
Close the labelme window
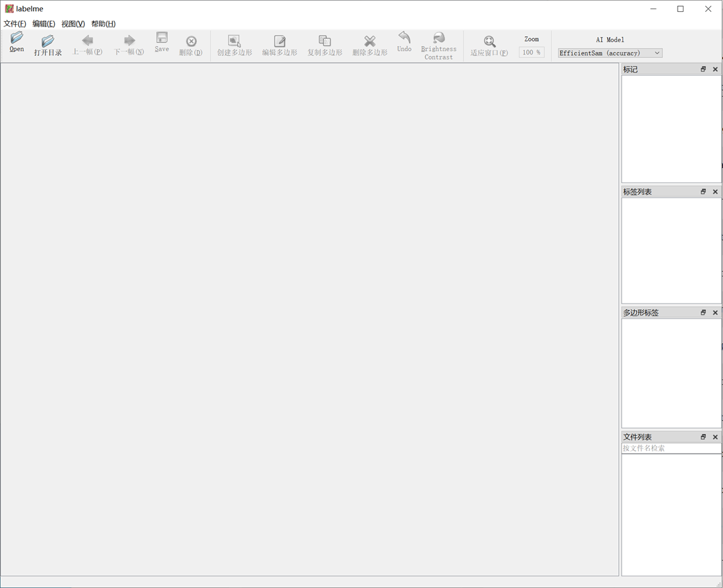click(709, 9)
